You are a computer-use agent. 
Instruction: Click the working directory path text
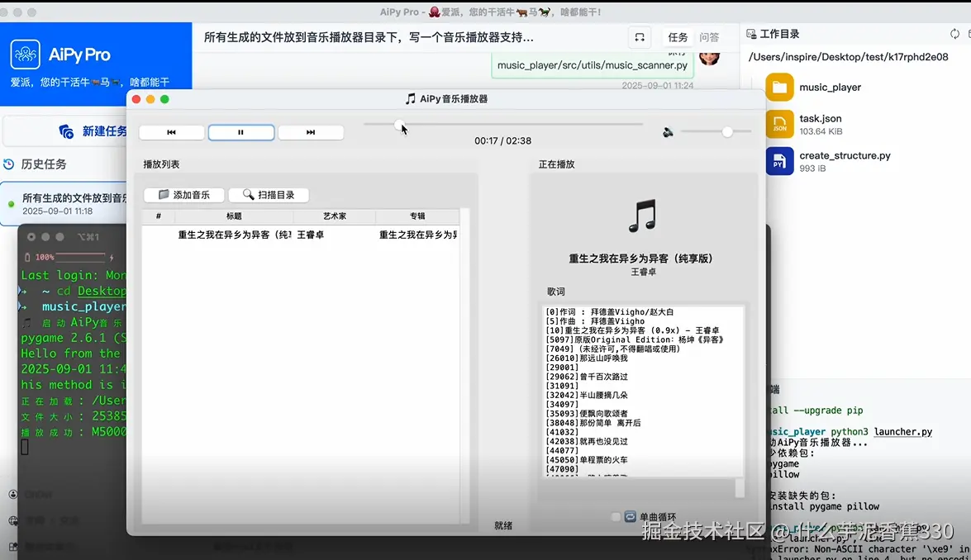(848, 57)
